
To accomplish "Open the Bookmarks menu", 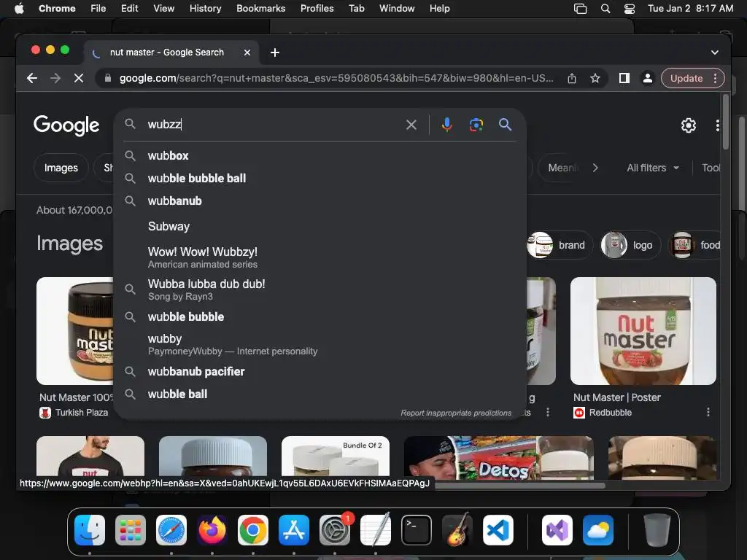I will pos(260,9).
